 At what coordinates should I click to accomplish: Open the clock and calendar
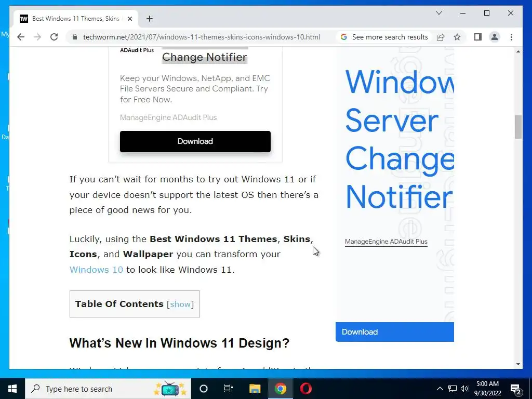click(487, 389)
